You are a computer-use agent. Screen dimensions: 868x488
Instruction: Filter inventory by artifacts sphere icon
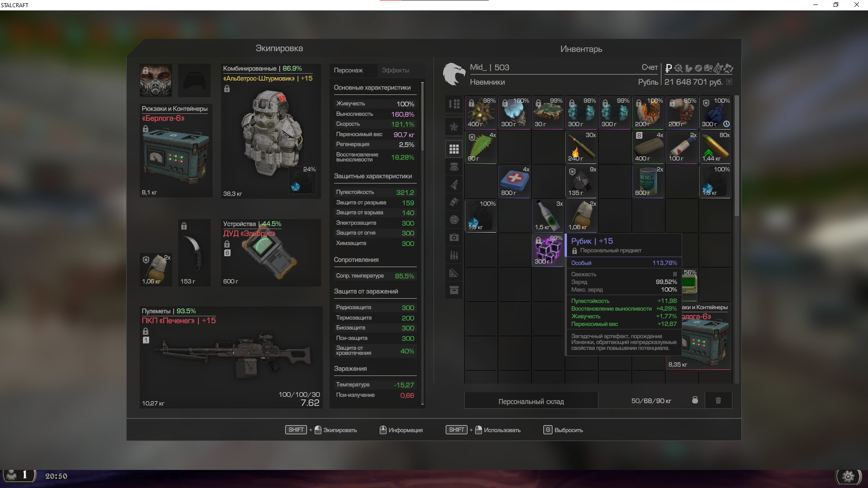click(x=454, y=220)
